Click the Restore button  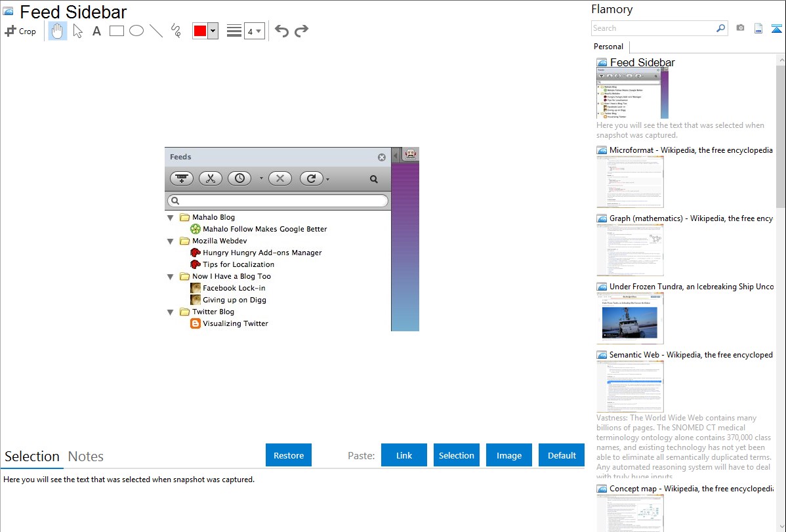tap(289, 455)
